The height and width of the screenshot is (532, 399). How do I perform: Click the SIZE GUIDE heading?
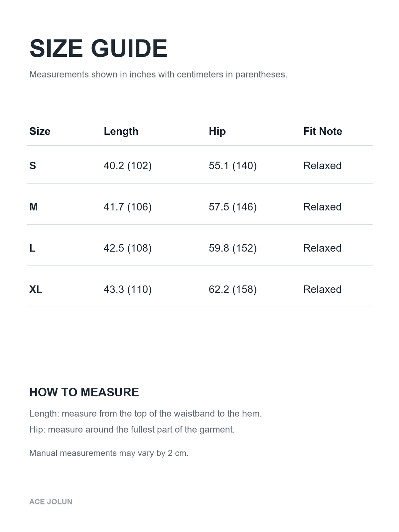98,49
